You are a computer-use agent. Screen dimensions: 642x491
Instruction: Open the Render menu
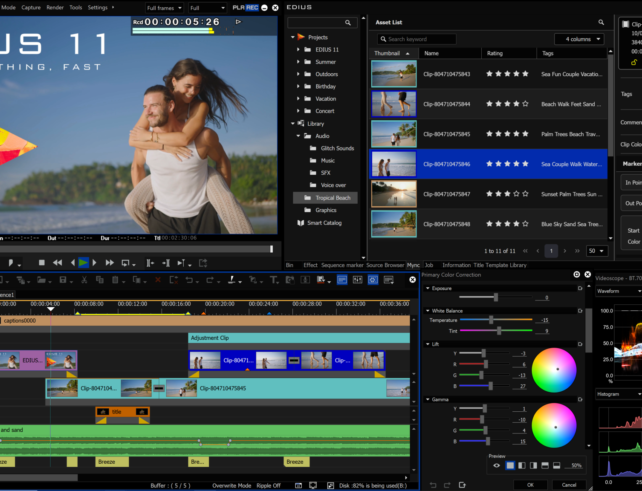click(55, 7)
